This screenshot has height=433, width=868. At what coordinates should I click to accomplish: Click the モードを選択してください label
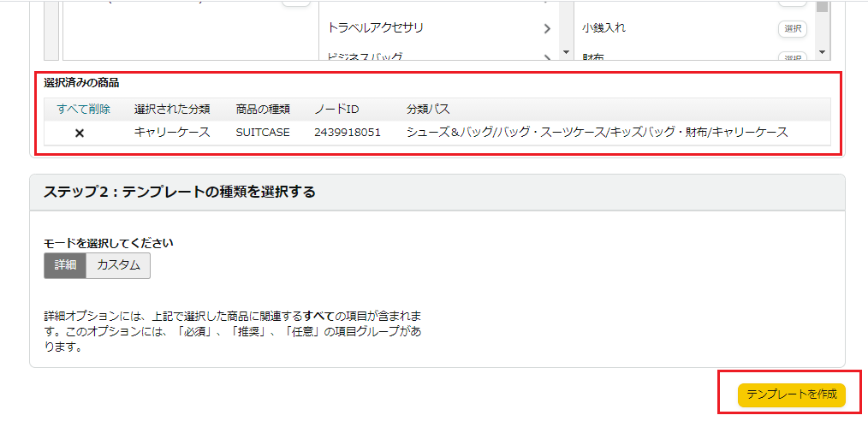[x=109, y=242]
